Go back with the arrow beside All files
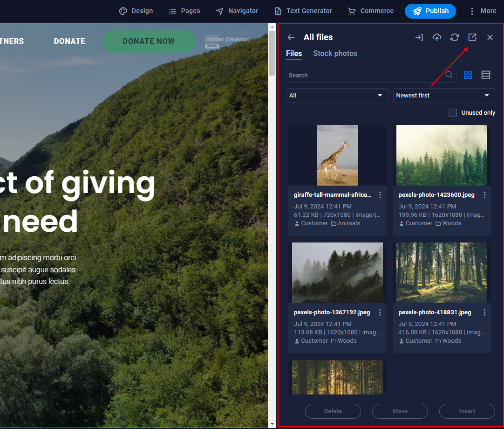This screenshot has height=429, width=504. (291, 37)
